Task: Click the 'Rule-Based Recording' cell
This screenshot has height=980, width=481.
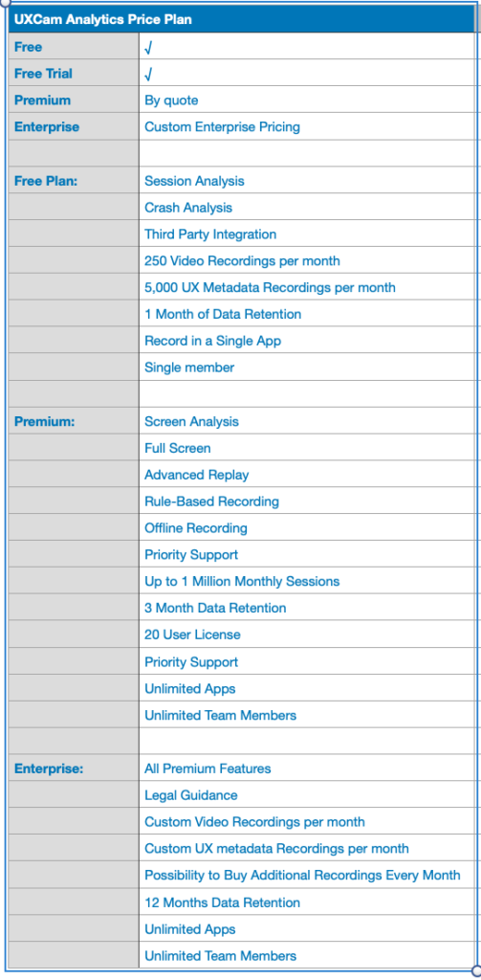Action: click(x=306, y=501)
